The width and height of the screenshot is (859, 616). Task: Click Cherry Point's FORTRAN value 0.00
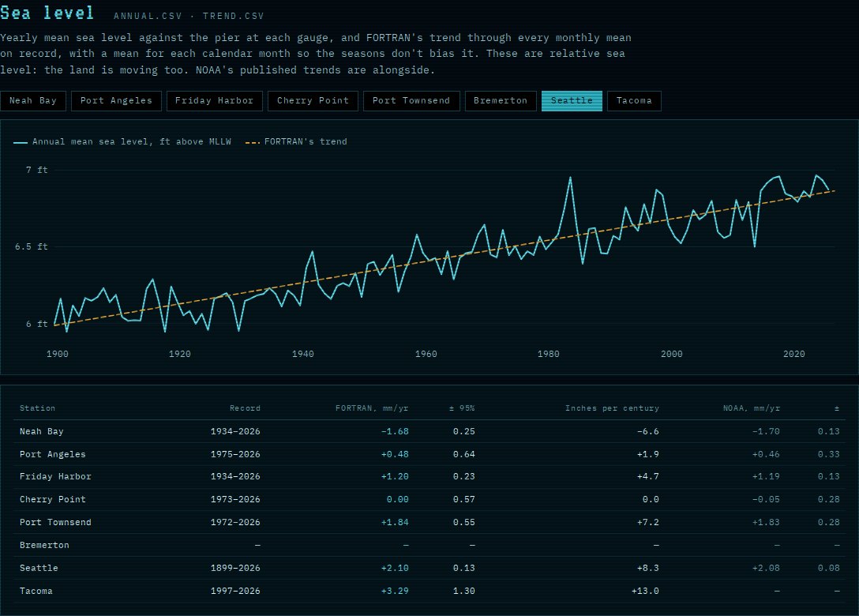coord(398,500)
